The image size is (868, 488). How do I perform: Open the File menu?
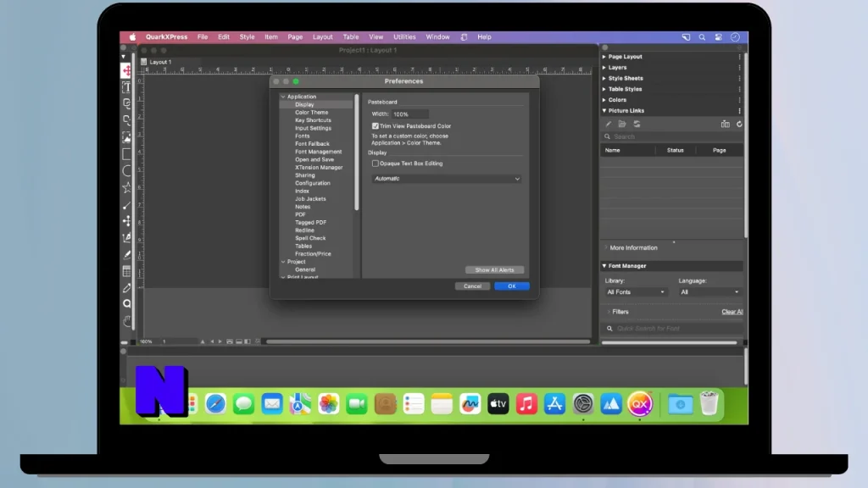pos(203,37)
